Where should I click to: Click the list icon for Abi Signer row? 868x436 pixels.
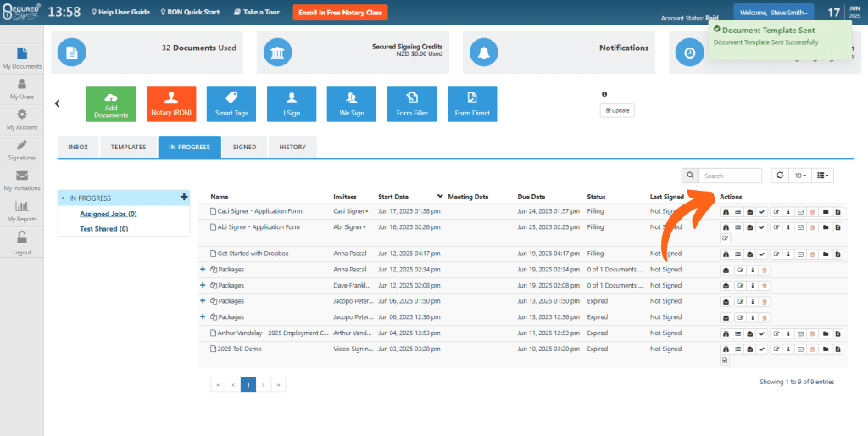[x=737, y=227]
